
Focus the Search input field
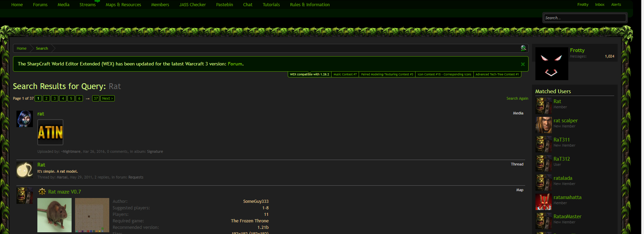click(585, 18)
